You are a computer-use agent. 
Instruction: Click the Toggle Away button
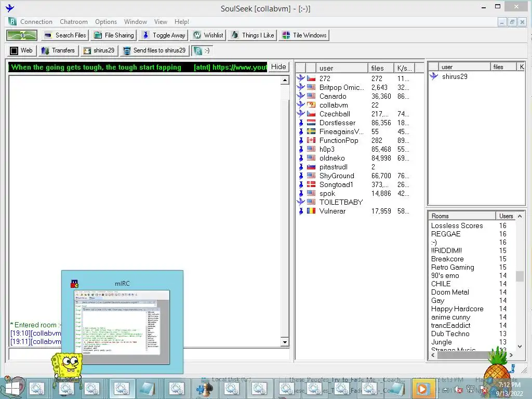tap(164, 35)
